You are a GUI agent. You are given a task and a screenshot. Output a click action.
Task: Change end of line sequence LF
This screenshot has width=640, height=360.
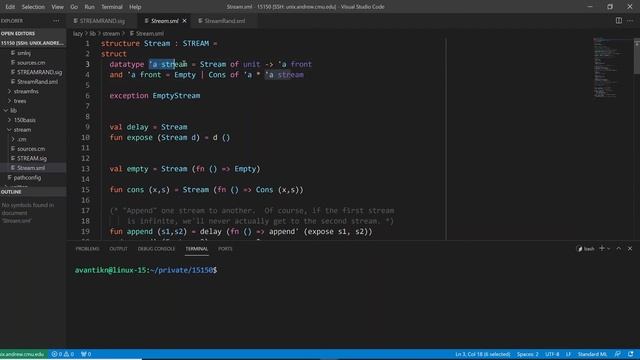point(568,354)
